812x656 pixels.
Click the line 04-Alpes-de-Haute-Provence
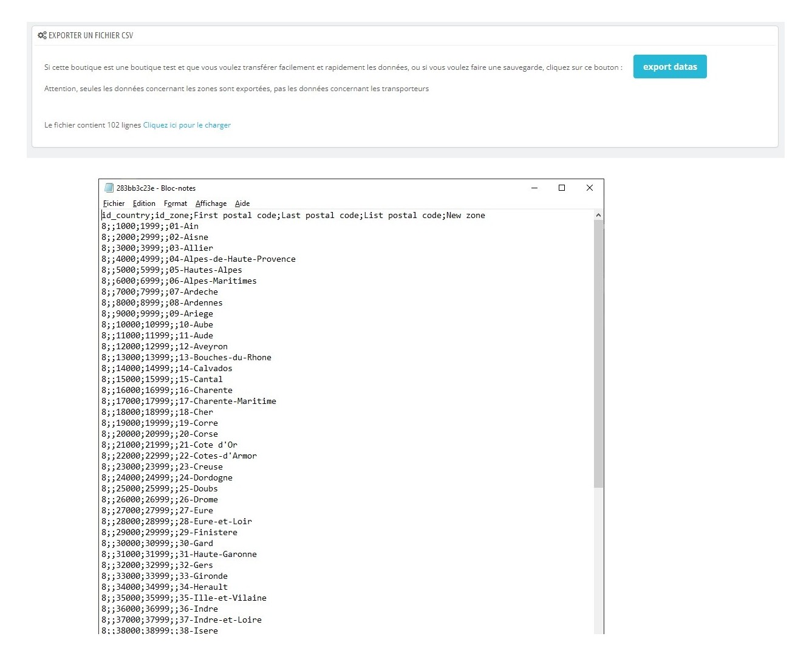199,259
